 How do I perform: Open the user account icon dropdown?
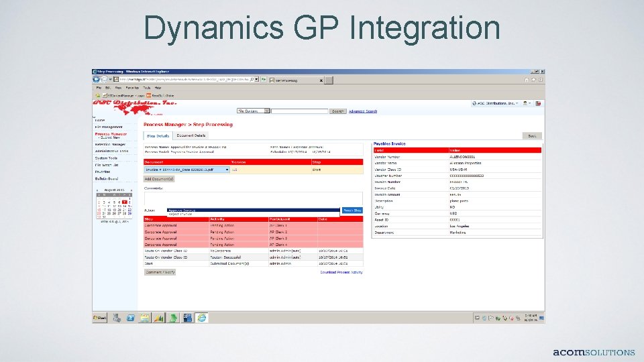527,103
